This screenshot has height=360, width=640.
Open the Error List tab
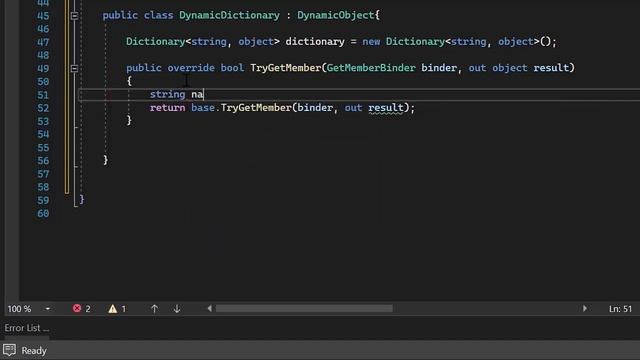[x=27, y=328]
